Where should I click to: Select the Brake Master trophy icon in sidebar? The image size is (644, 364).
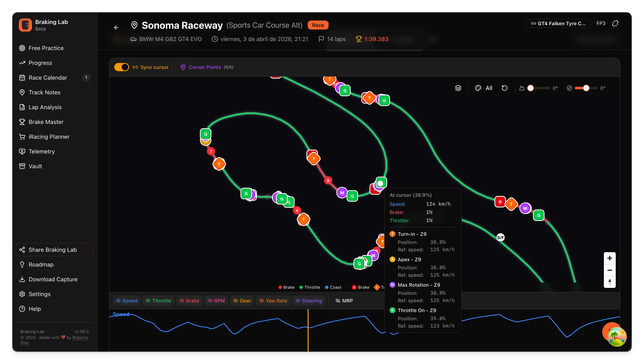coord(22,122)
